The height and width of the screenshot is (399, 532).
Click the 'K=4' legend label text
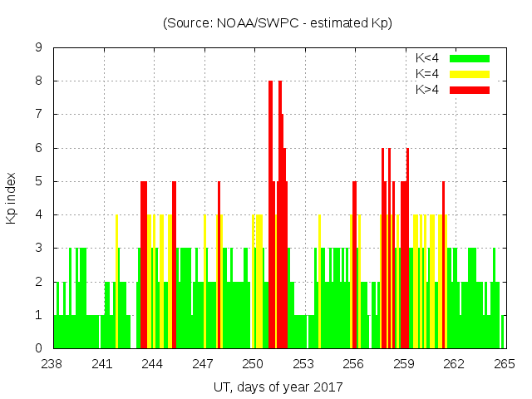pos(428,74)
